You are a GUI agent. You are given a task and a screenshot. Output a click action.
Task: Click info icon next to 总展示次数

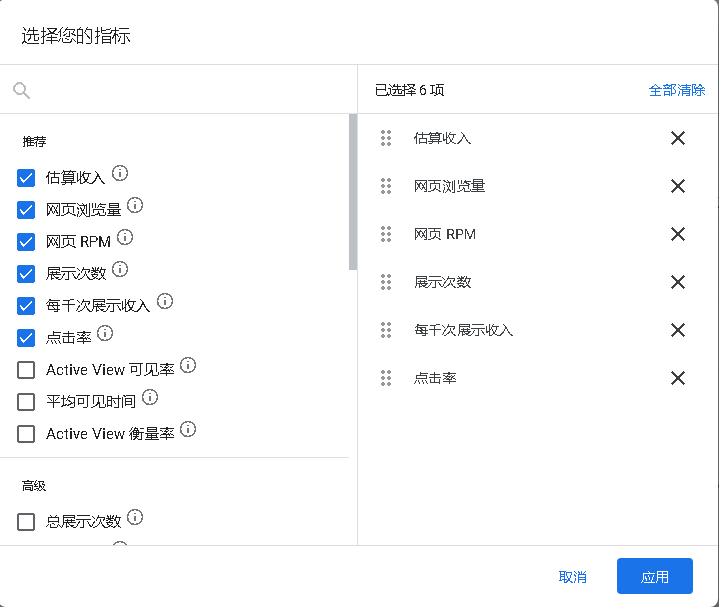coord(135,517)
